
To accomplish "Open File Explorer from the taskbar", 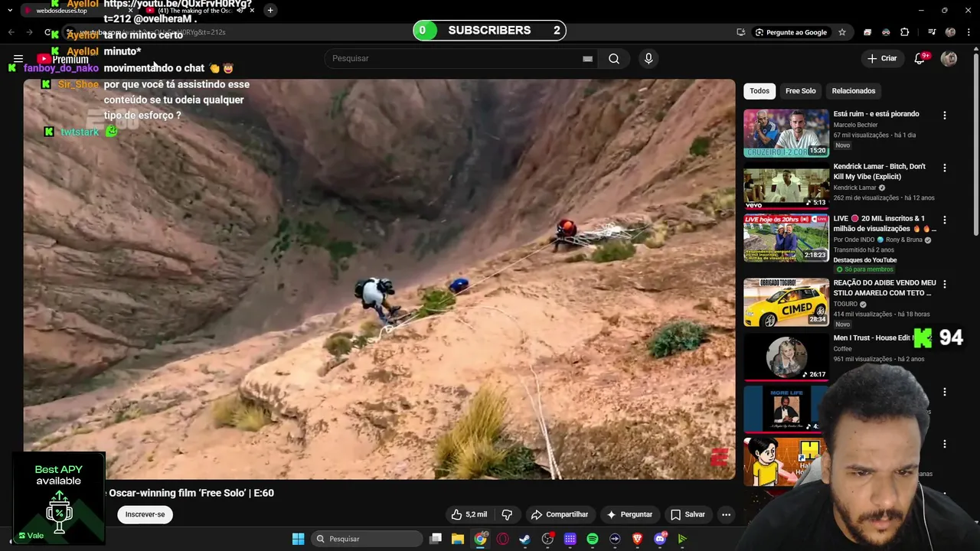I will tap(458, 539).
